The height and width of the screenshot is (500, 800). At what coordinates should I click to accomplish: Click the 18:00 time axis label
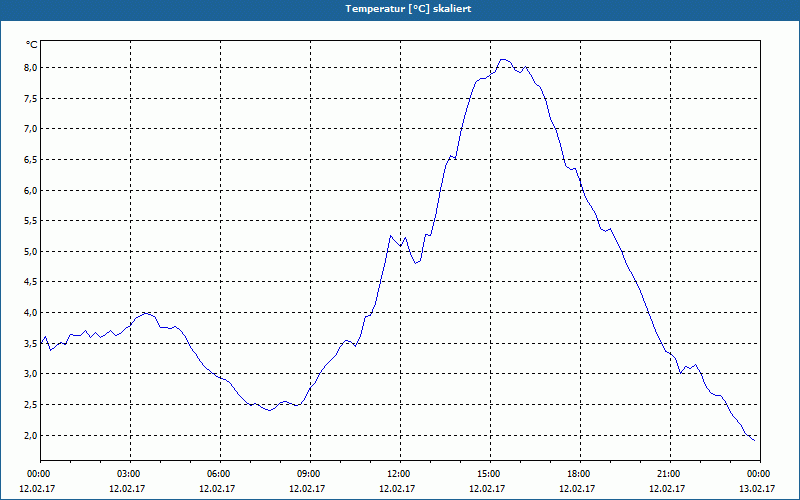click(x=580, y=474)
